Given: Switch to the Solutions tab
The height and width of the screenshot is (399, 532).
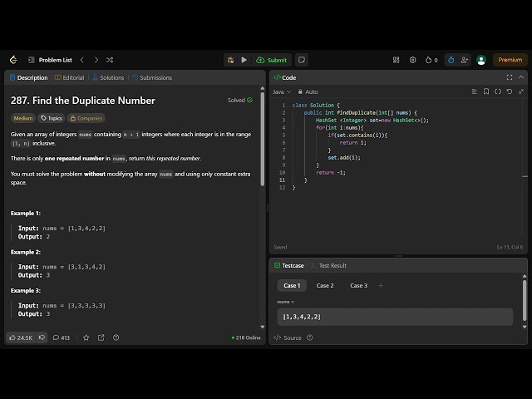Looking at the screenshot, I should 108,77.
